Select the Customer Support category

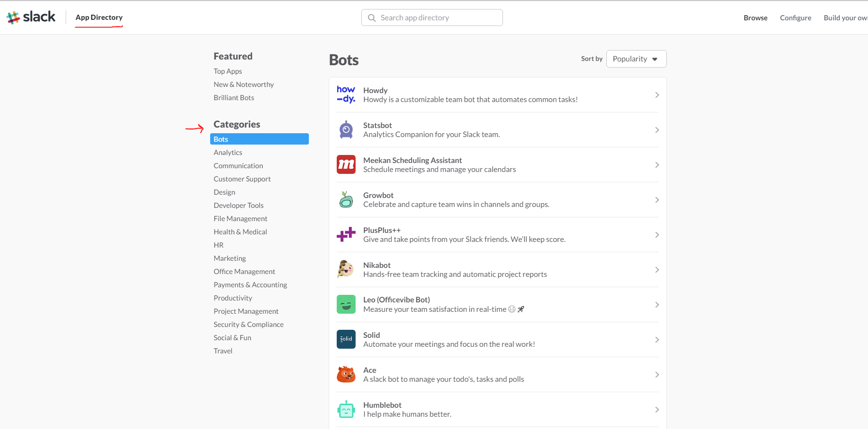[x=242, y=179]
